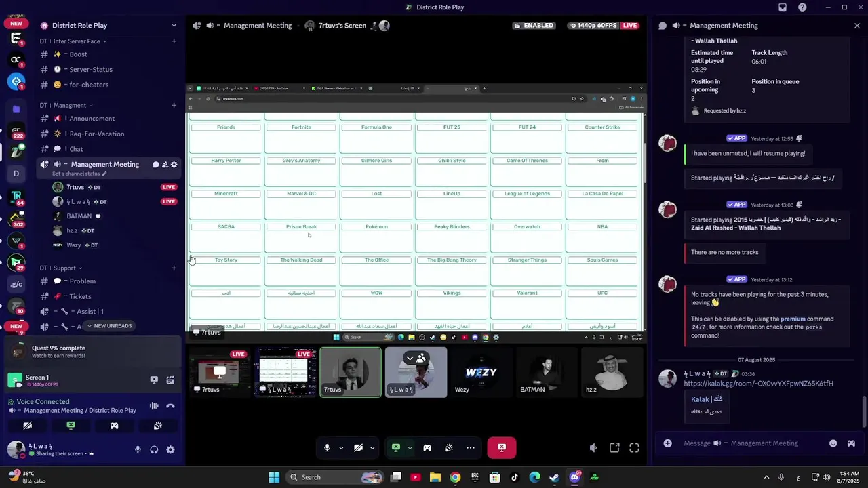The image size is (868, 488).
Task: Open Windows Start menu
Action: coord(274,477)
